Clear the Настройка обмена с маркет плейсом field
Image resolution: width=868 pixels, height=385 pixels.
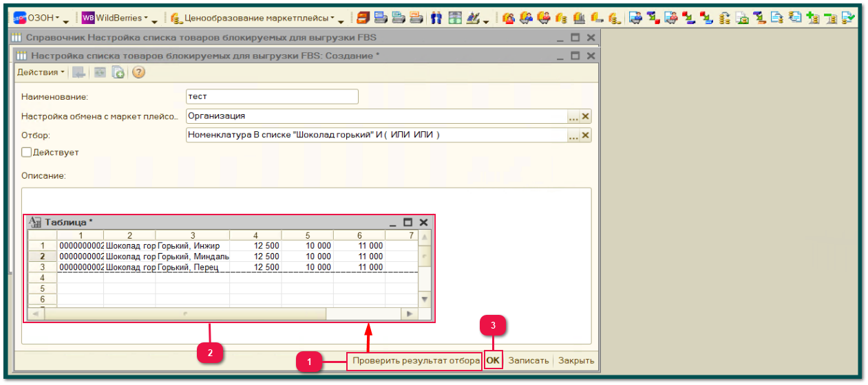(x=585, y=116)
